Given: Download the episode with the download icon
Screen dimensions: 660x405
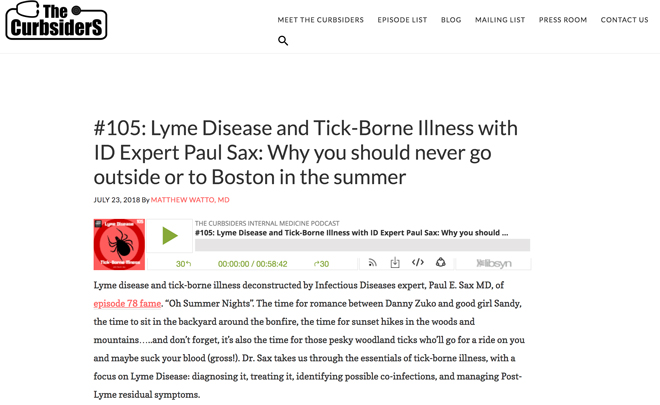Looking at the screenshot, I should tap(395, 263).
